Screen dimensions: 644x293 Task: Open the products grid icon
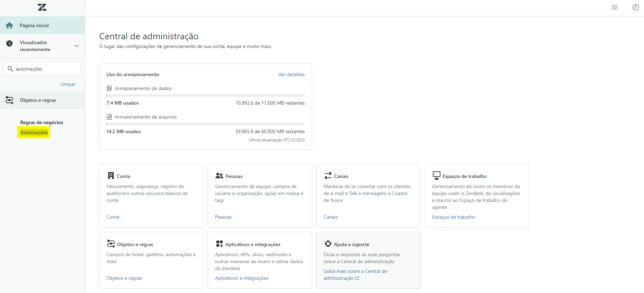(x=615, y=7)
